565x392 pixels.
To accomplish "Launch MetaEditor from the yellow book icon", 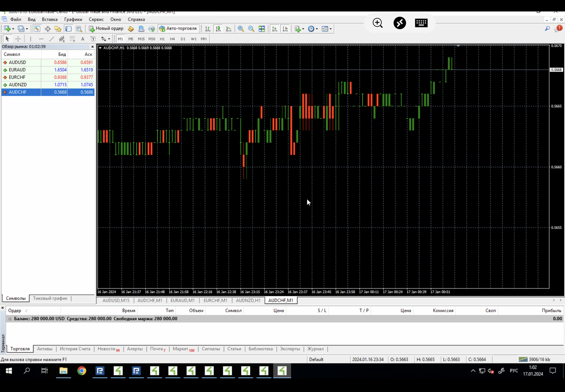I will (x=131, y=29).
